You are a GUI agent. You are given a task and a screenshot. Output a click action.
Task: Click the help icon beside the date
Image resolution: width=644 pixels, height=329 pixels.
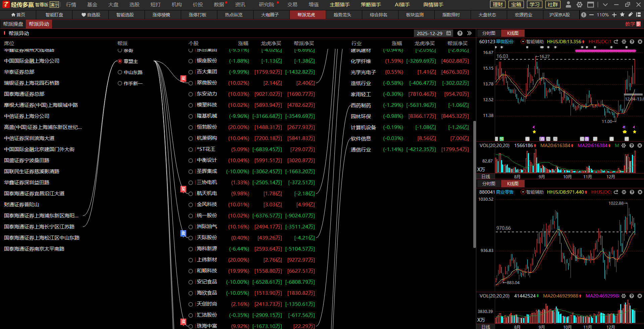[460, 33]
